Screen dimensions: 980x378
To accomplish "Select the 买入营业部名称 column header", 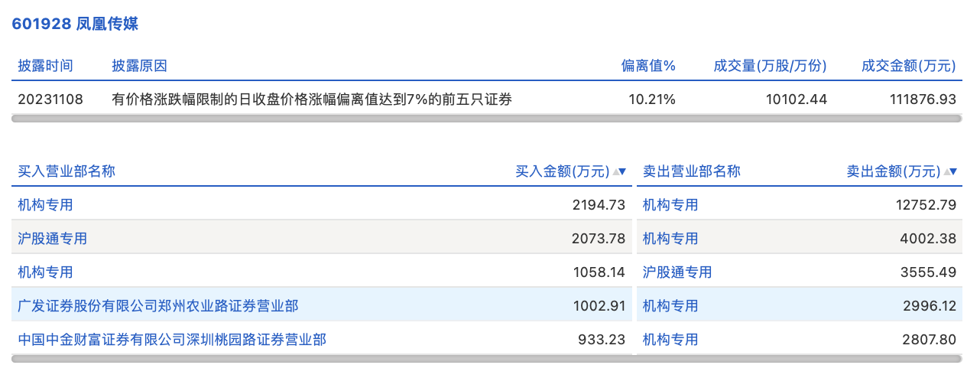I will pos(67,171).
